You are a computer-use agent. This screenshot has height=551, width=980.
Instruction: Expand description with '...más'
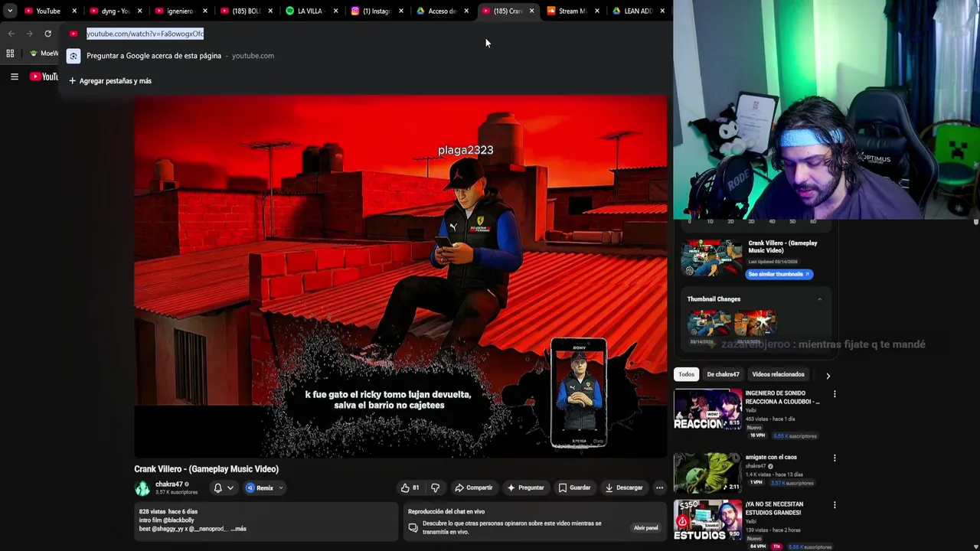pyautogui.click(x=238, y=529)
